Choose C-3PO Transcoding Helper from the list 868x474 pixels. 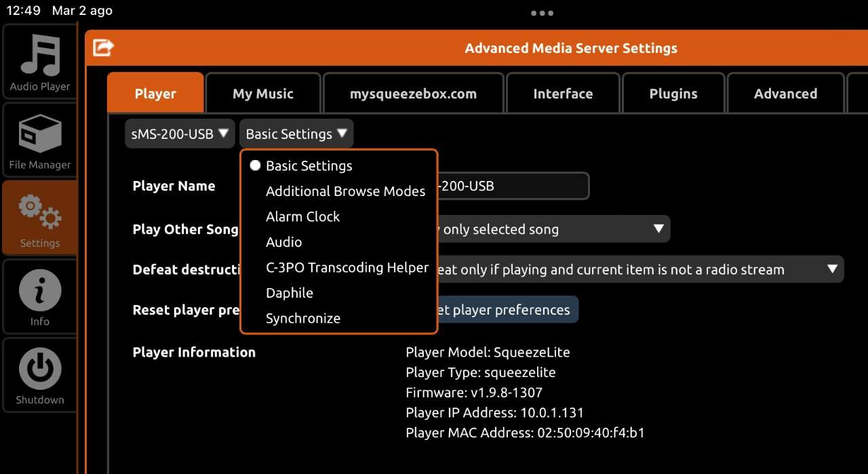pyautogui.click(x=347, y=267)
